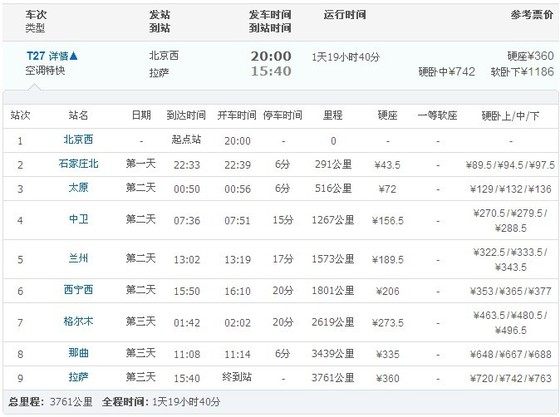Open the 中卫 station link
This screenshot has height=417, width=560.
(x=78, y=219)
